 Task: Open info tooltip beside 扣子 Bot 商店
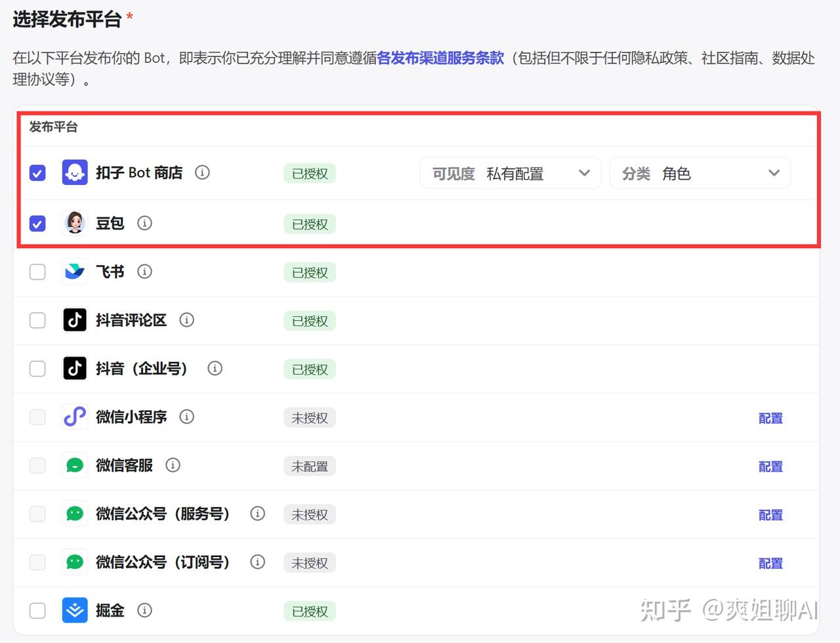coord(203,173)
